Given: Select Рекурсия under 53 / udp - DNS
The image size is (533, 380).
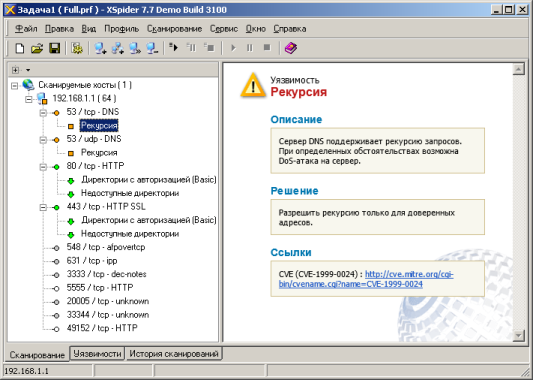Looking at the screenshot, I should (x=99, y=153).
